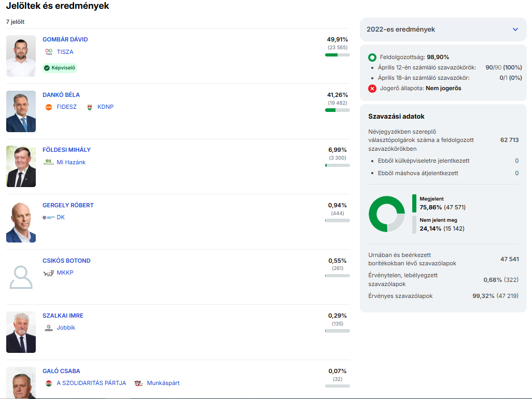The height and width of the screenshot is (399, 532).
Task: Click the Mi Hazánk party logo
Action: (x=49, y=162)
